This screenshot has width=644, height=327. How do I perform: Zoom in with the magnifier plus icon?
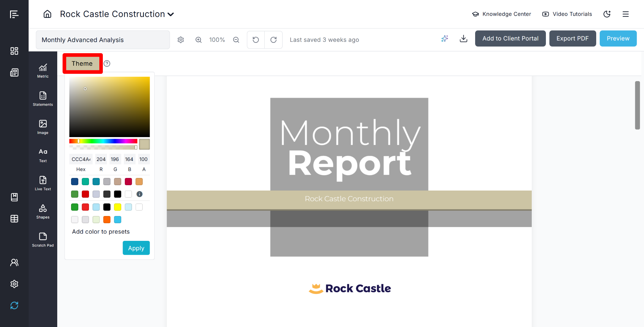coord(198,40)
